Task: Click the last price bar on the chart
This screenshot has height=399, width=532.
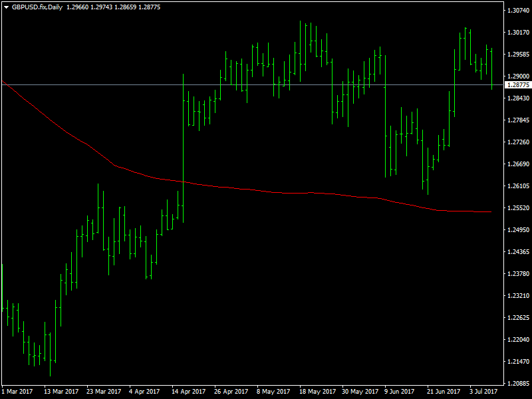Action: [491, 69]
